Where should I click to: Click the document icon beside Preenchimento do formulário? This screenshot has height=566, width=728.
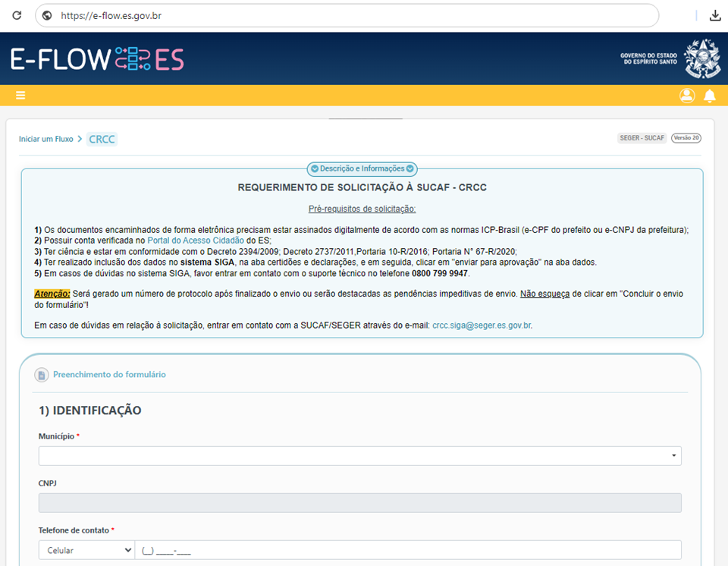(x=41, y=375)
